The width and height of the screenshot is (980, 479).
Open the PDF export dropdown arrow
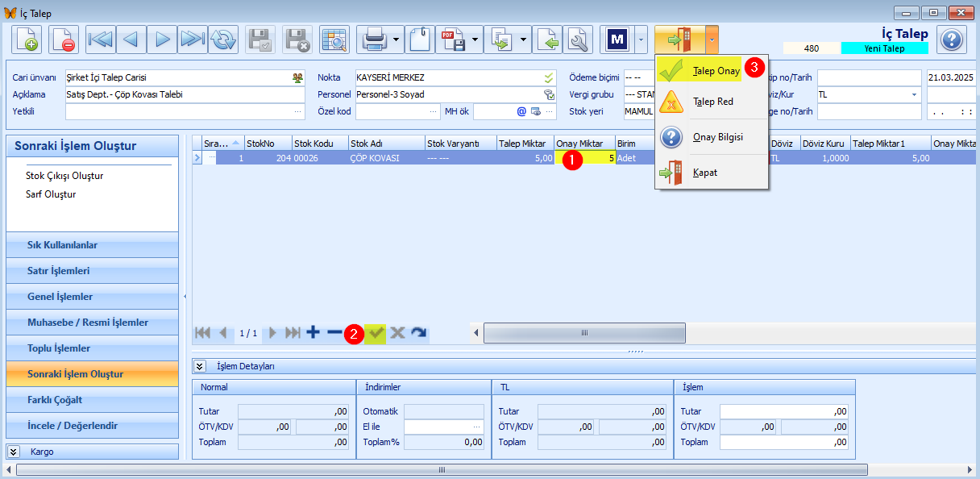point(475,39)
